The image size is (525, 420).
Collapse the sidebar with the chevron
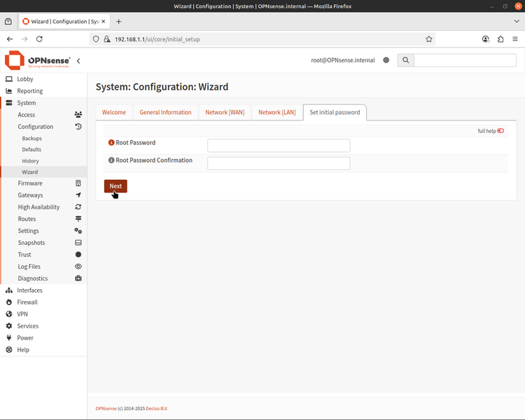(x=78, y=61)
